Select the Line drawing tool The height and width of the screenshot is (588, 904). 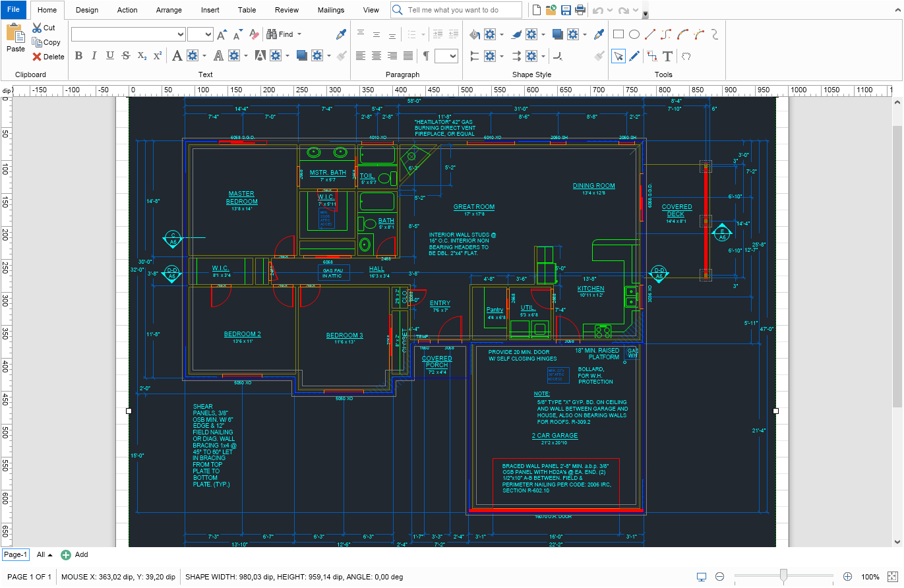pos(650,34)
